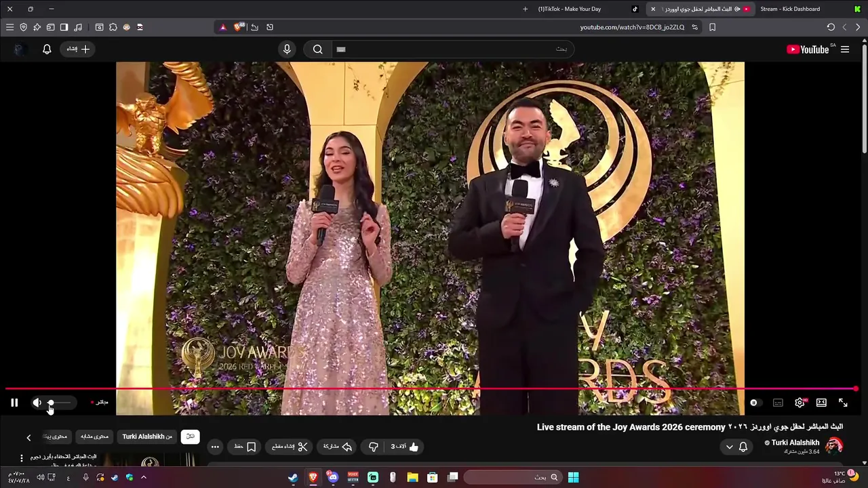Dislike the video with thumbs down
This screenshot has width=868, height=488.
373,447
